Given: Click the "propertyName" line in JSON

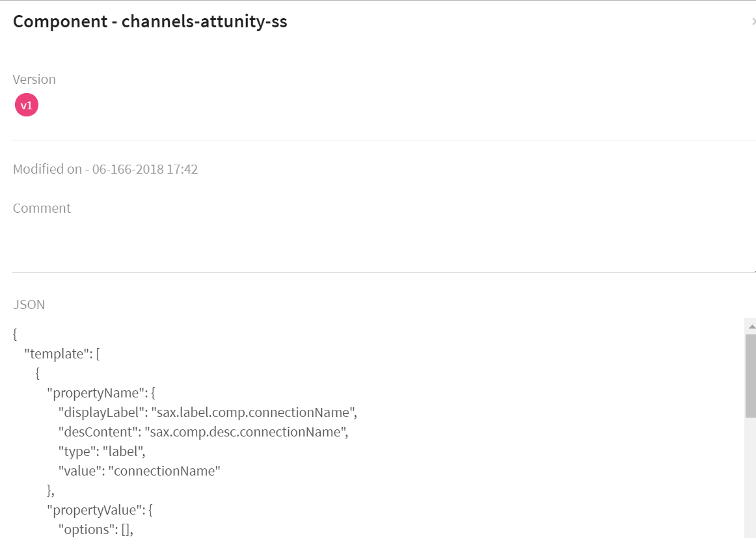Looking at the screenshot, I should [x=101, y=393].
